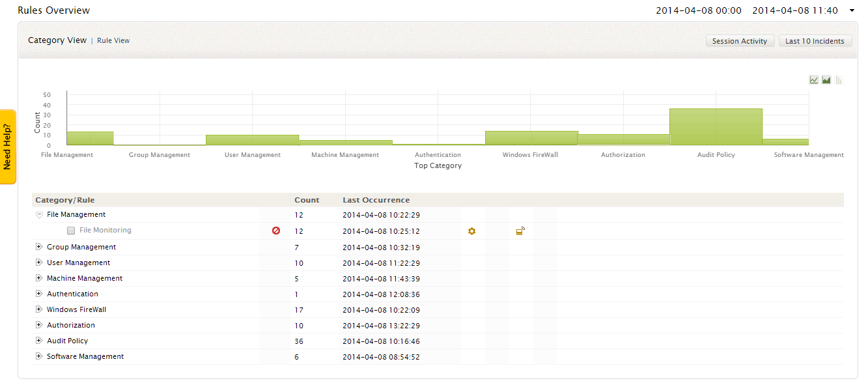Screen dimensions: 868x383
Task: Click the notification icon in File Monitoring row
Action: click(x=520, y=231)
